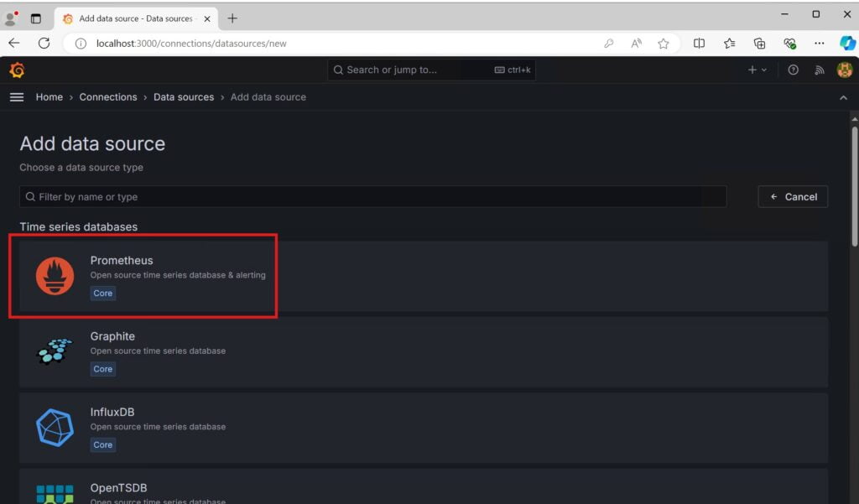859x504 pixels.
Task: Click the Prometheus flame icon
Action: pos(55,276)
